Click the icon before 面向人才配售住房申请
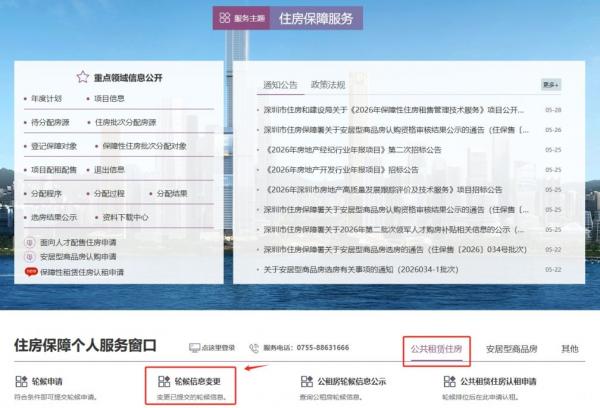Image resolution: width=600 pixels, height=408 pixels. 30,242
